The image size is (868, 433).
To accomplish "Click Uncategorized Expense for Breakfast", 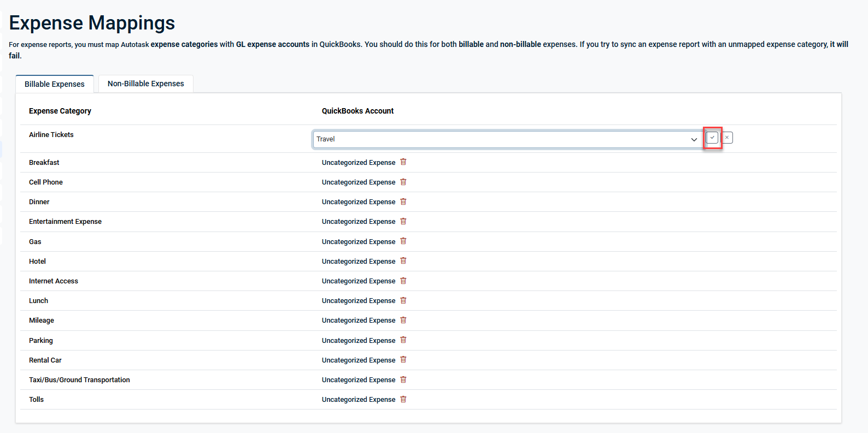I will pos(359,163).
